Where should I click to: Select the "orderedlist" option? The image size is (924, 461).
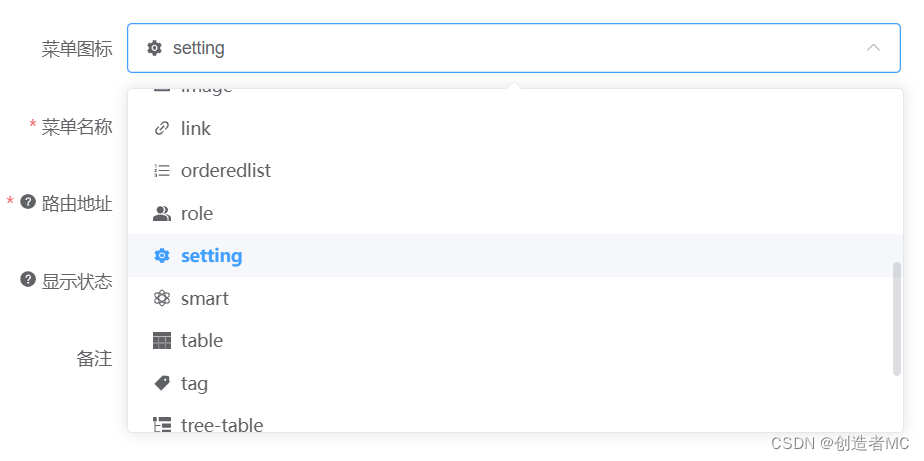coord(226,171)
